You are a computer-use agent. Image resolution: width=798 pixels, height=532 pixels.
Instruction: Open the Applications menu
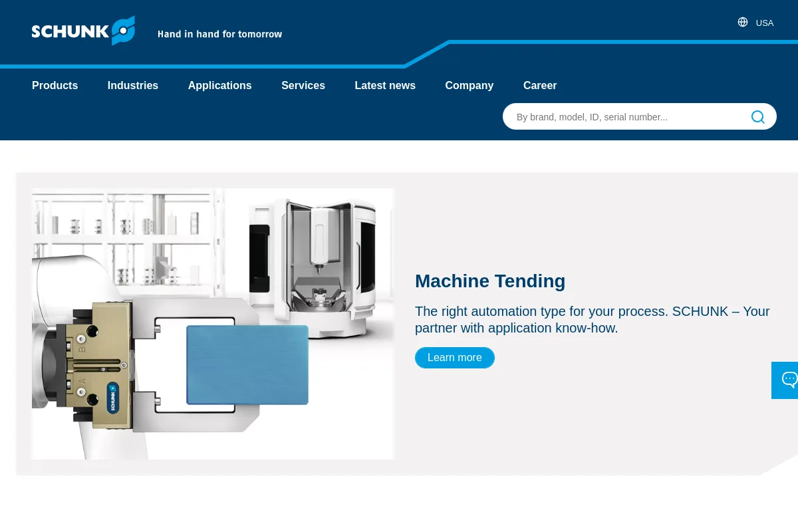219,85
